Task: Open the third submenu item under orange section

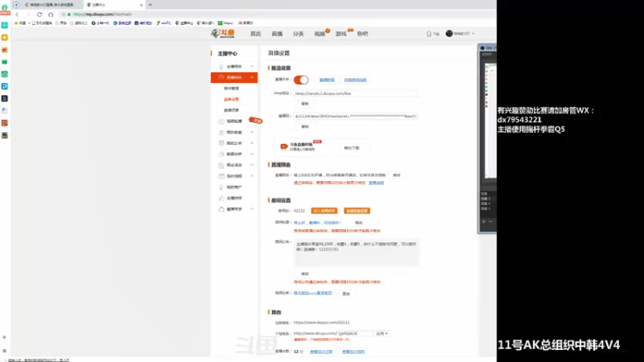Action: coord(231,110)
